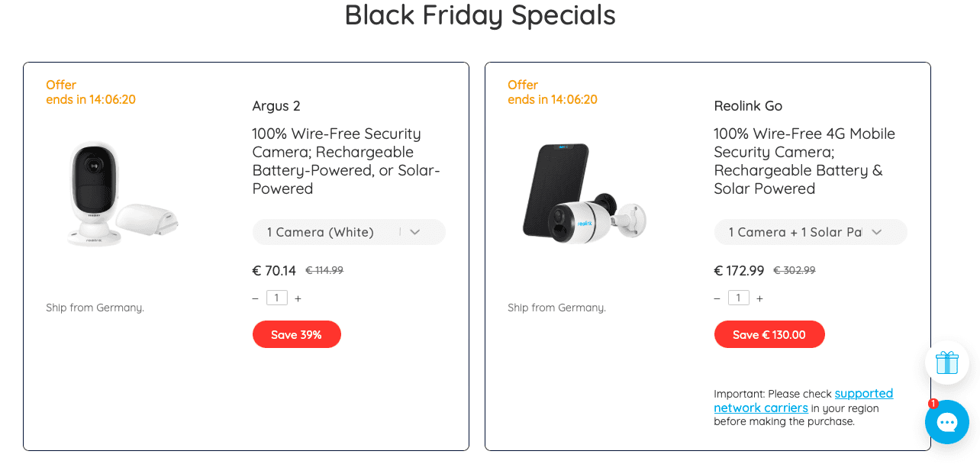980x464 pixels.
Task: Open the supported network carriers link
Action: [x=863, y=394]
